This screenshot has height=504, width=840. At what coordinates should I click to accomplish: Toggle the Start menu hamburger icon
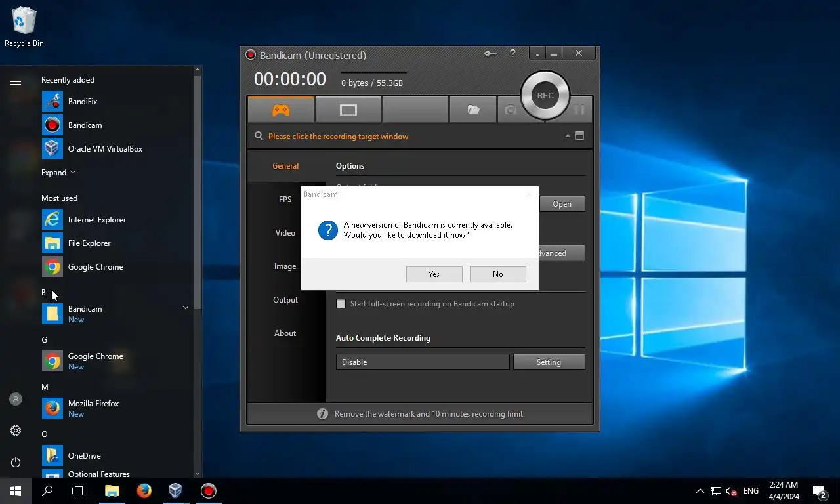16,84
